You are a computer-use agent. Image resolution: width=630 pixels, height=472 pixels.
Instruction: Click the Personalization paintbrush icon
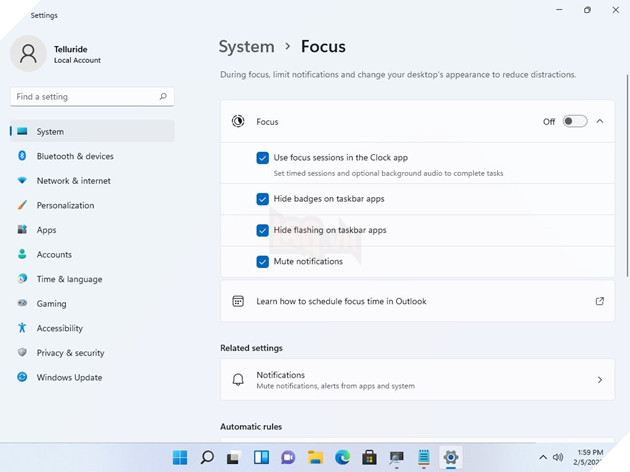22,205
